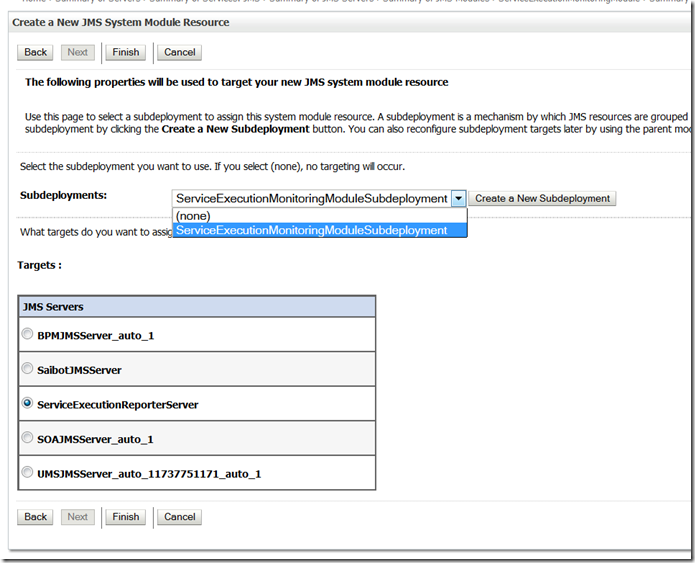Click the selected subdeployment combo box text

pyautogui.click(x=312, y=199)
